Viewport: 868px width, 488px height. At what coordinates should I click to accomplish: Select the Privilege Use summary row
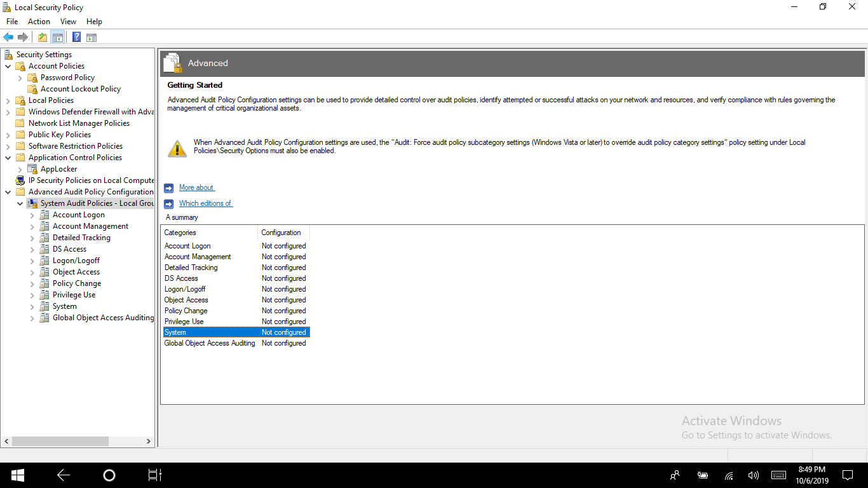(236, 322)
